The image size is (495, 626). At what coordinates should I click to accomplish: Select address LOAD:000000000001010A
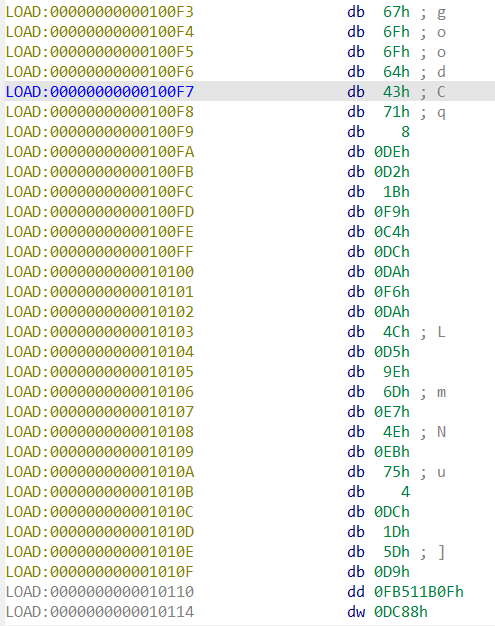coord(100,471)
